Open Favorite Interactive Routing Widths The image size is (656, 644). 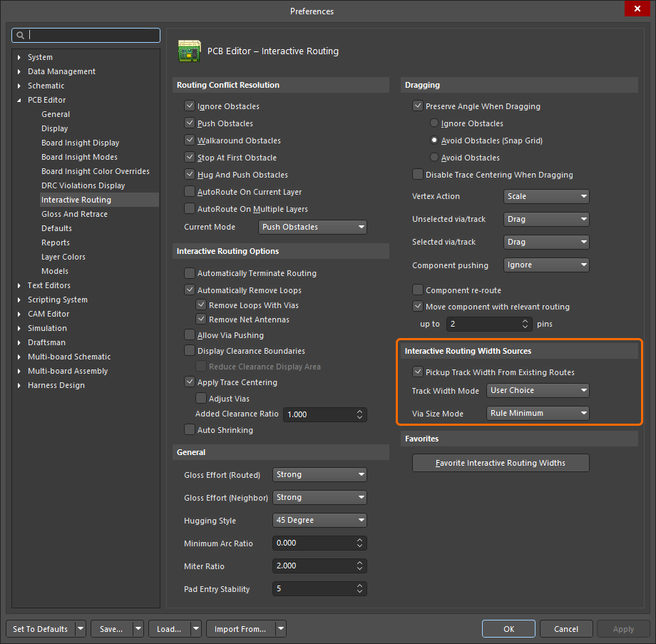[x=501, y=463]
